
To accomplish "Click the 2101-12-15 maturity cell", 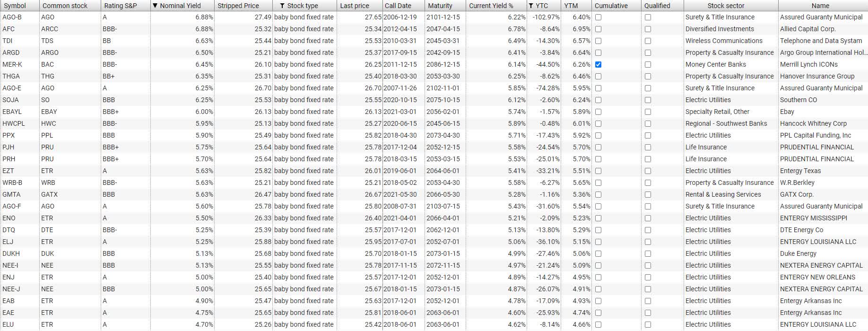I will tap(445, 17).
